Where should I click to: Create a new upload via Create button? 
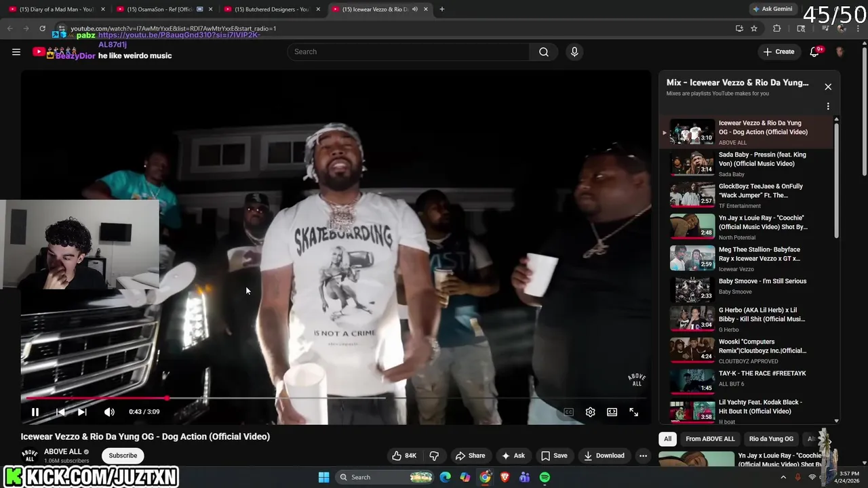click(778, 52)
